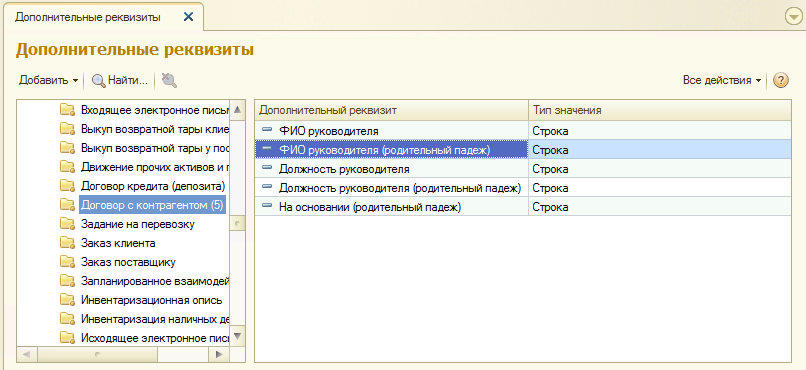This screenshot has width=806, height=370.
Task: Click the horizontal scrollbar right arrow
Action: [x=219, y=354]
